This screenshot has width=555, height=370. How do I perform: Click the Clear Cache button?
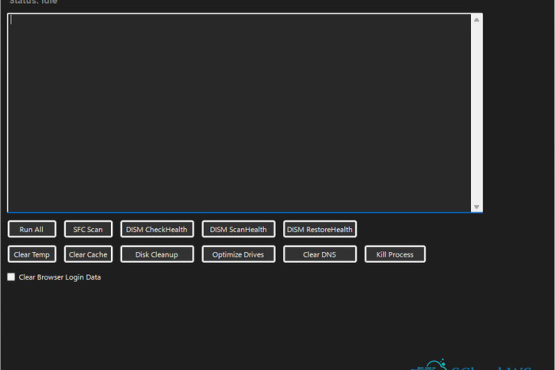click(x=88, y=254)
